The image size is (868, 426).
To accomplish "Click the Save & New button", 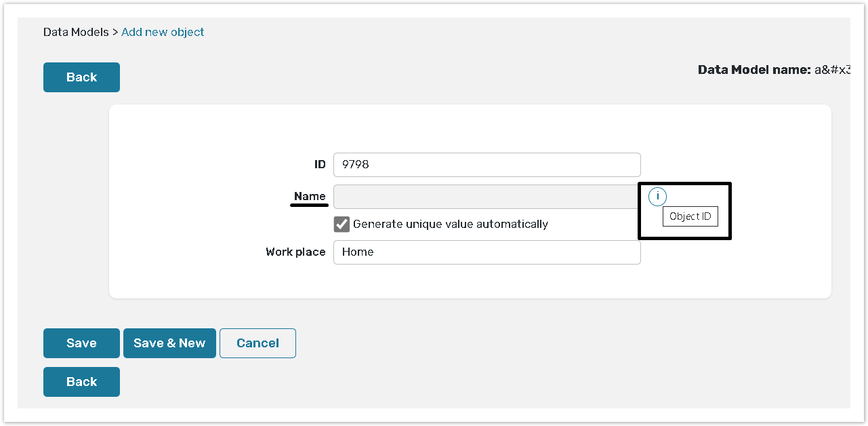I will point(169,343).
